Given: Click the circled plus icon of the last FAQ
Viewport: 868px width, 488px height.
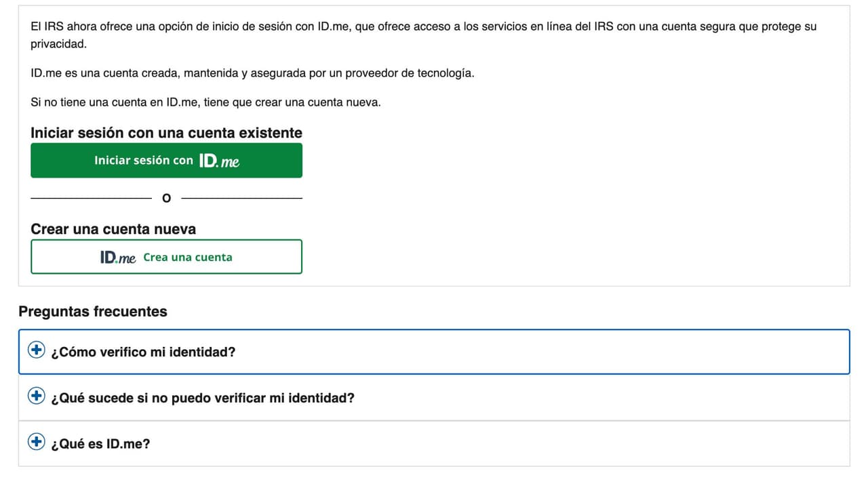Looking at the screenshot, I should point(36,441).
